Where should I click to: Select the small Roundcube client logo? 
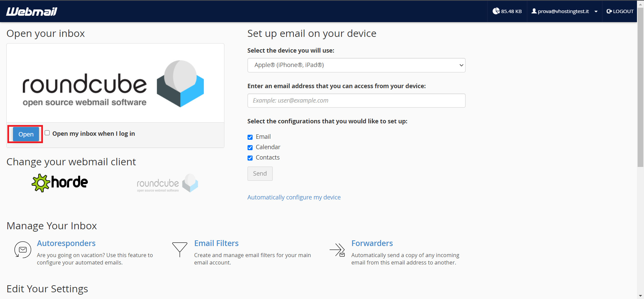pyautogui.click(x=167, y=183)
